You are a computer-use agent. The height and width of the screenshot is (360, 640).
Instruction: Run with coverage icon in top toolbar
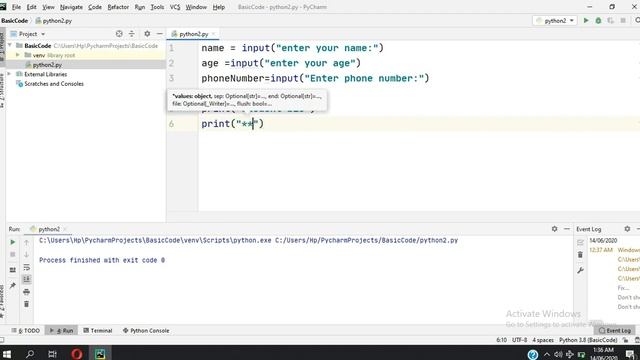pos(611,20)
